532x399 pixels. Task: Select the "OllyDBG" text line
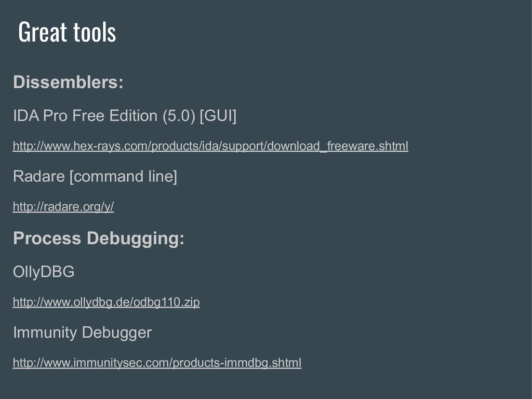tap(44, 272)
